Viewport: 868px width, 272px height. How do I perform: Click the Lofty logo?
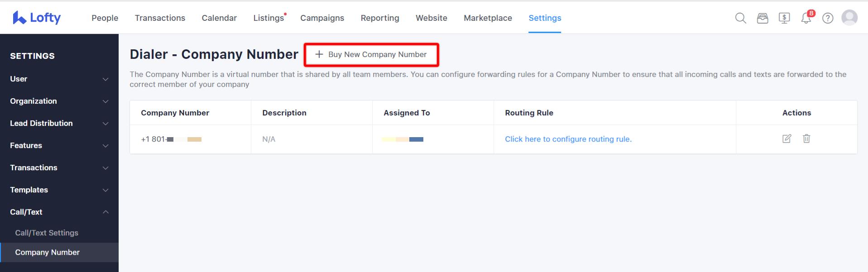tap(36, 18)
